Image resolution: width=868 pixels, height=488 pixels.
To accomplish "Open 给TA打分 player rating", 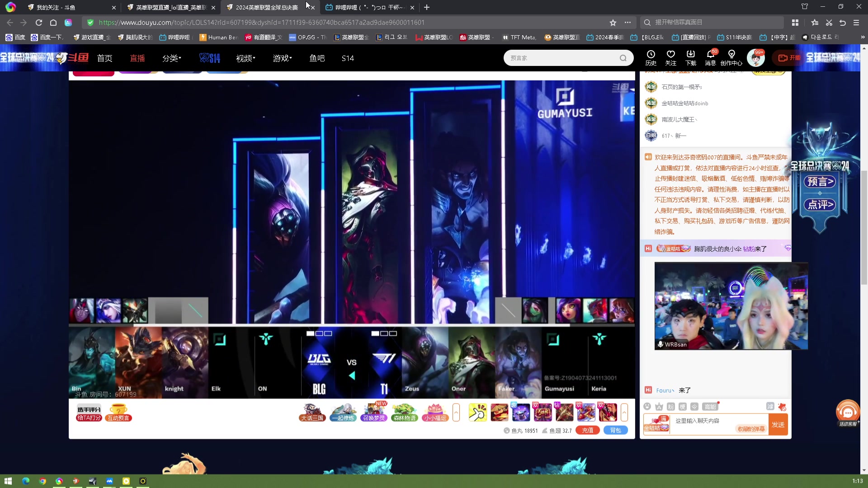I will [89, 413].
